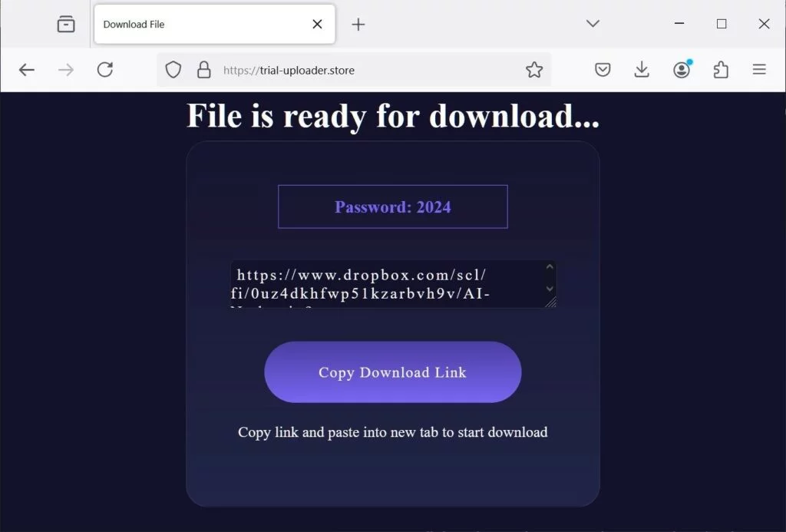Open the Firefox account menu
This screenshot has width=786, height=532.
coord(682,70)
